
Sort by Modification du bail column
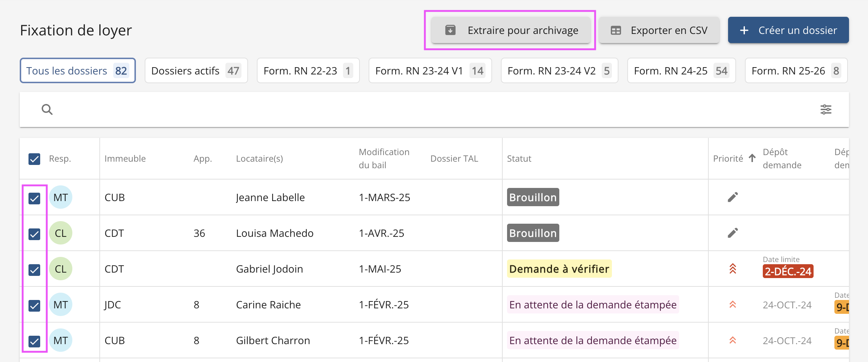point(384,159)
